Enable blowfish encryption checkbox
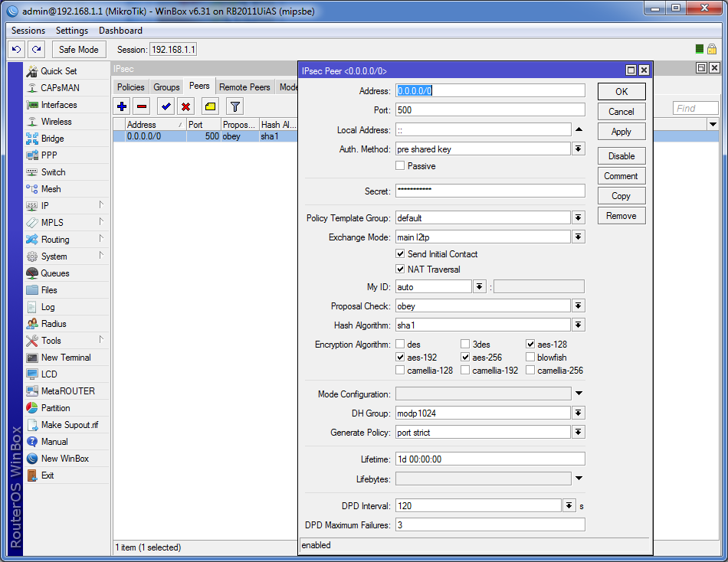 530,357
